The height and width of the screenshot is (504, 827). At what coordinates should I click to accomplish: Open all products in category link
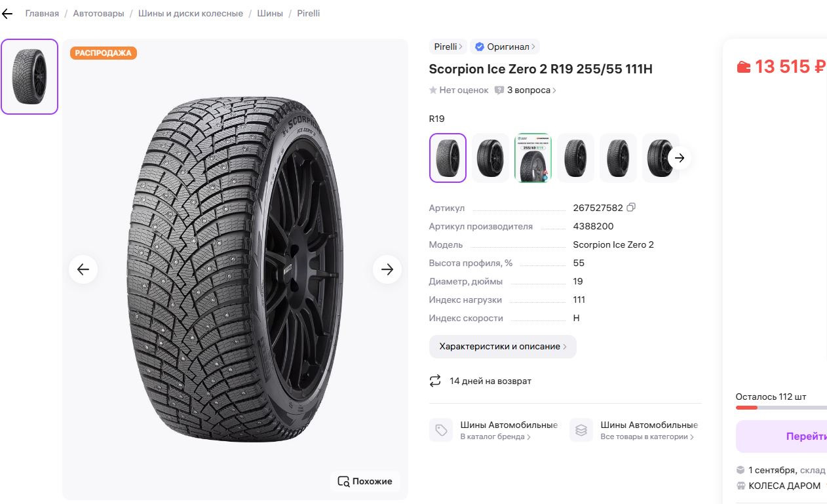tap(647, 436)
